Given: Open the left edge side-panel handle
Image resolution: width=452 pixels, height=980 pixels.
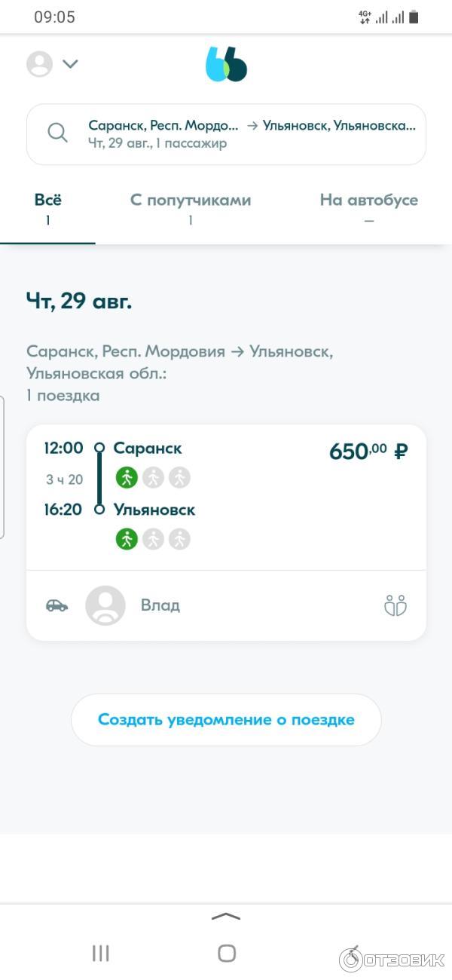Looking at the screenshot, I should [2, 467].
